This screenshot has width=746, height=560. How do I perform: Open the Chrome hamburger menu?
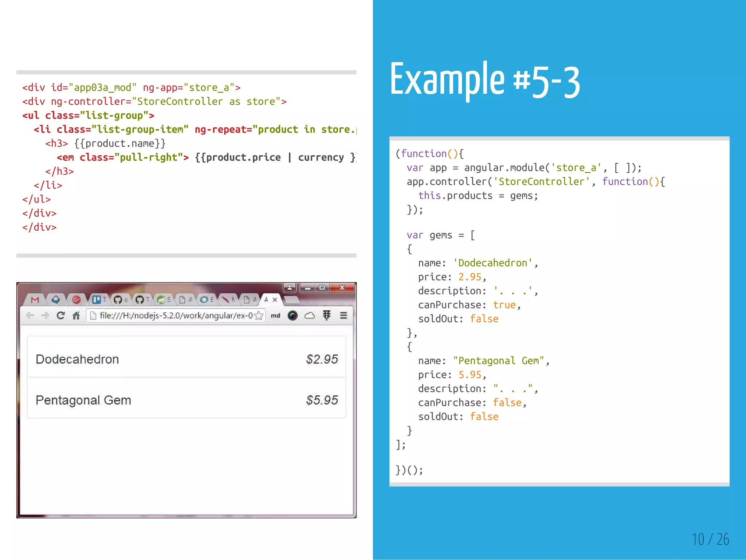click(x=343, y=316)
